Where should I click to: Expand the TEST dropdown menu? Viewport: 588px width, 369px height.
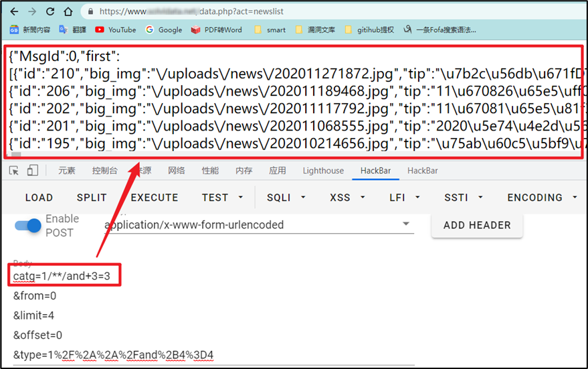[x=222, y=198]
